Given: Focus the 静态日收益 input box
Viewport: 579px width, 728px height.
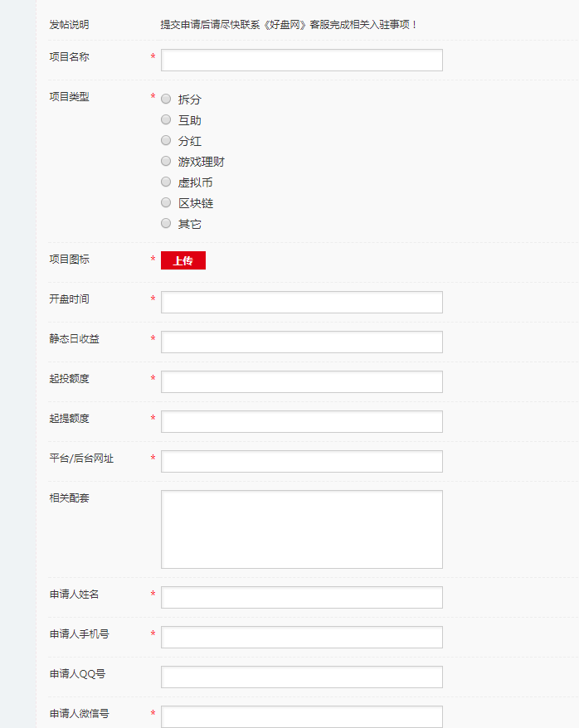Looking at the screenshot, I should (x=302, y=342).
